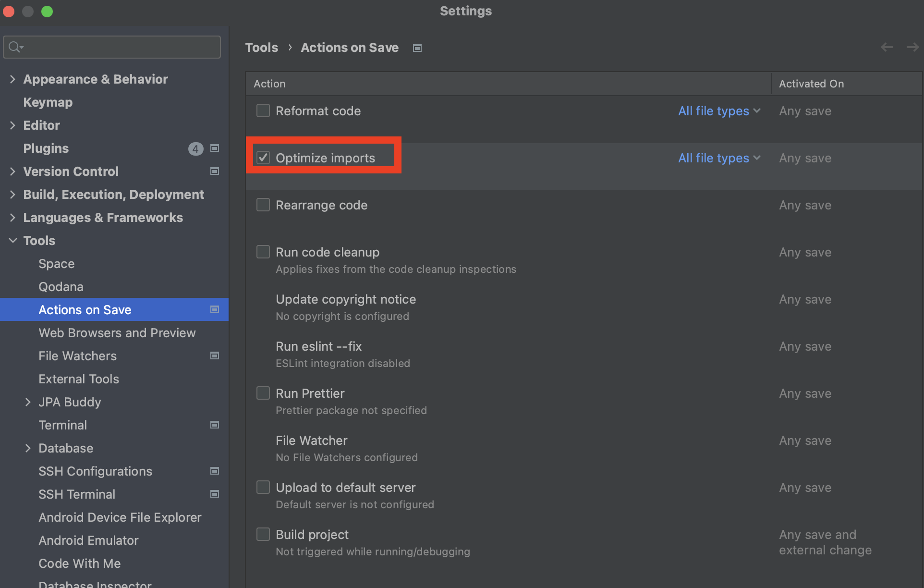Expand the JPA Buddy node
The image size is (924, 588).
(x=28, y=402)
